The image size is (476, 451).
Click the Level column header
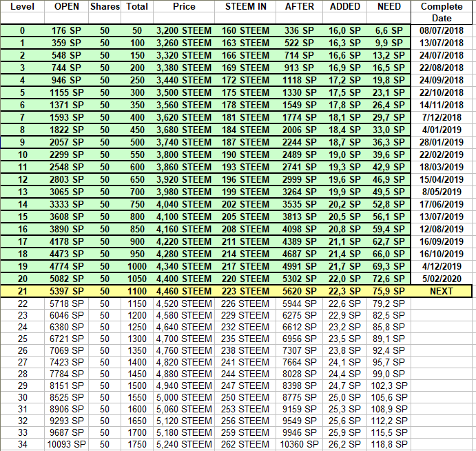coord(22,6)
